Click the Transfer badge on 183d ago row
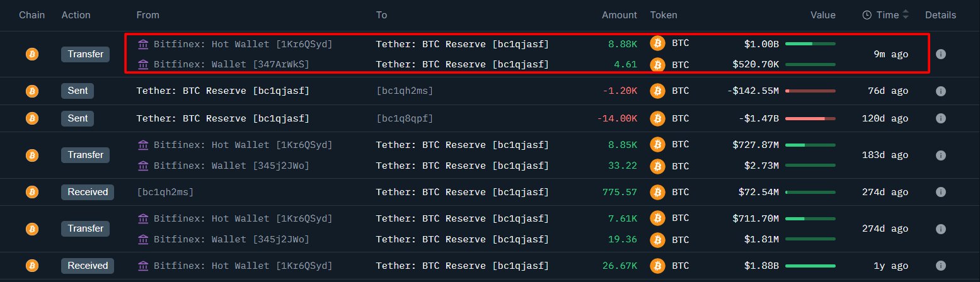 tap(86, 155)
